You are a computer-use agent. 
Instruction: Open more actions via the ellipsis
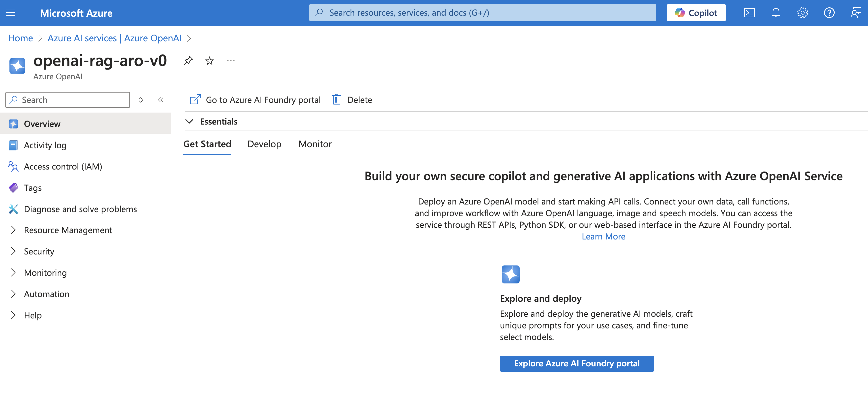pyautogui.click(x=231, y=61)
